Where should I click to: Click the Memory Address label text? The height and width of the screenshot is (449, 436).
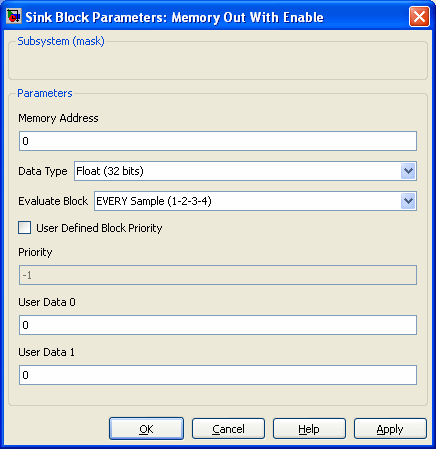point(58,118)
